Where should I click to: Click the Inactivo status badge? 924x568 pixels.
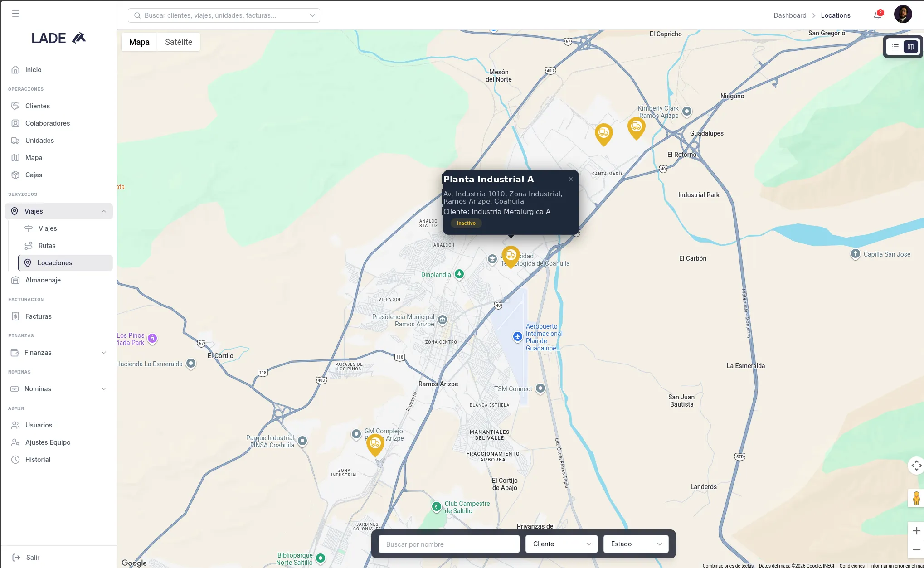pyautogui.click(x=466, y=223)
